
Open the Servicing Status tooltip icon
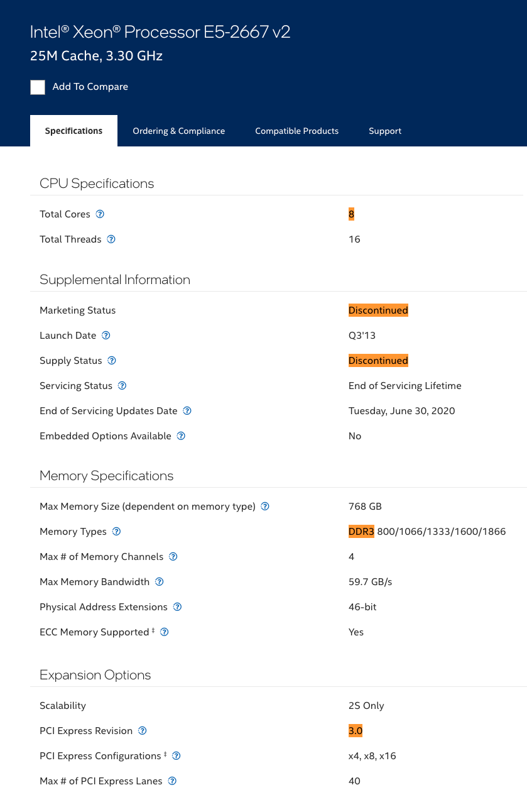(121, 385)
